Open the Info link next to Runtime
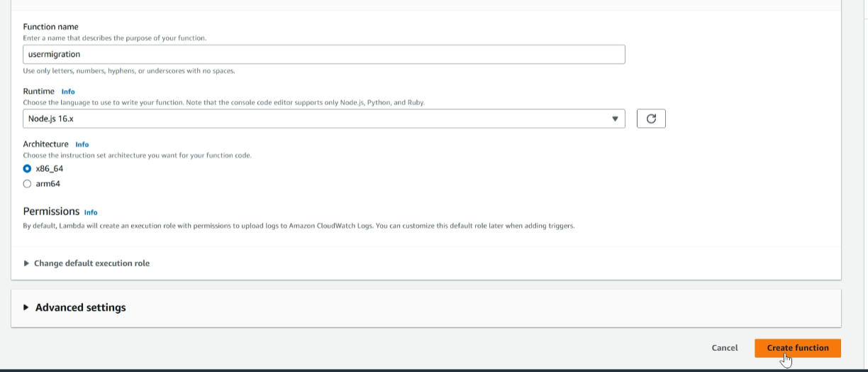Viewport: 868px width, 372px height. point(68,92)
